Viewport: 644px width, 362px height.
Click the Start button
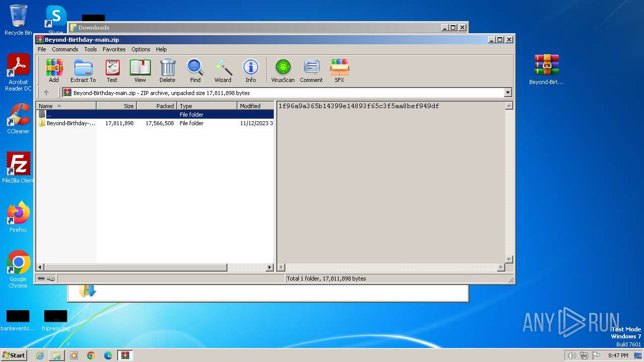pyautogui.click(x=14, y=355)
